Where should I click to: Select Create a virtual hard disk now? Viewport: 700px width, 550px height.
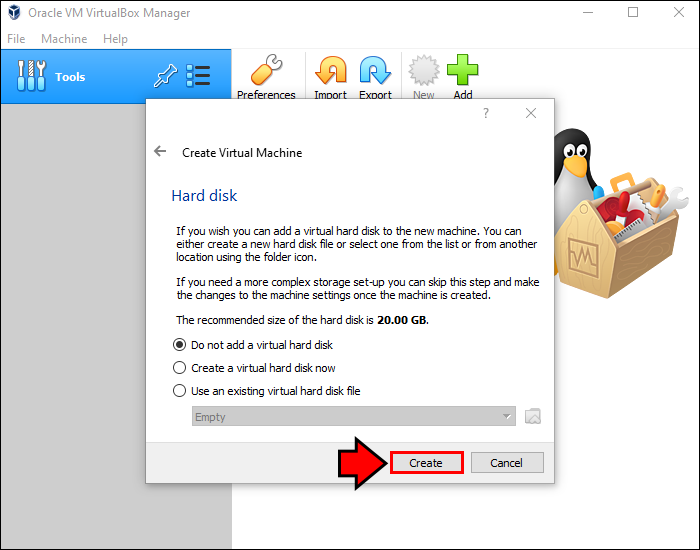(254, 368)
